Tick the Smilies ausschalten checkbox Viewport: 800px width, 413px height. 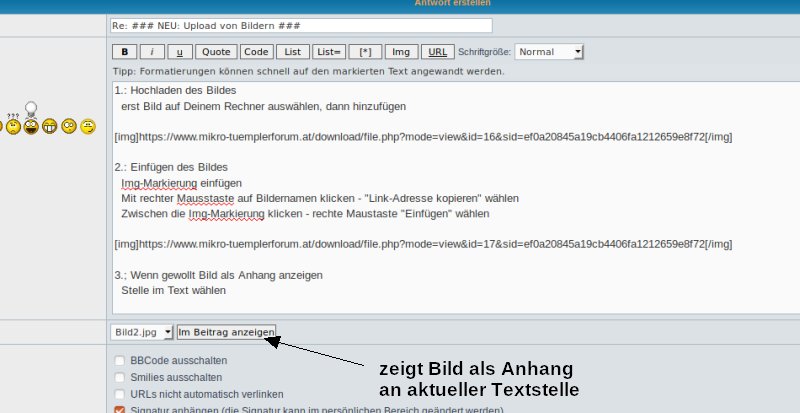click(x=120, y=378)
